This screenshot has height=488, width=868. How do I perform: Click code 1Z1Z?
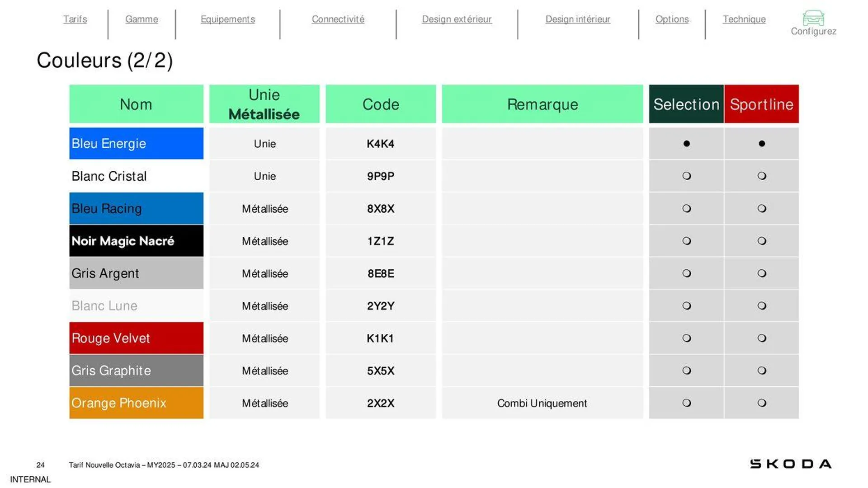coord(381,241)
